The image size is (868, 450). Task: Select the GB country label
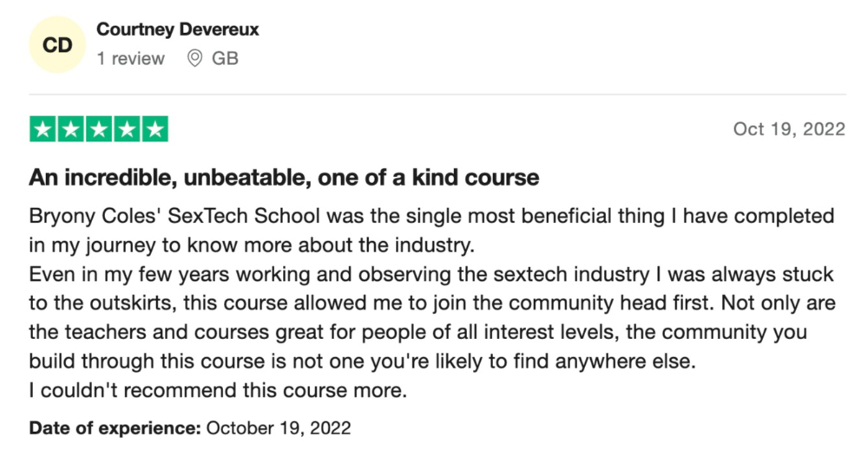[225, 58]
